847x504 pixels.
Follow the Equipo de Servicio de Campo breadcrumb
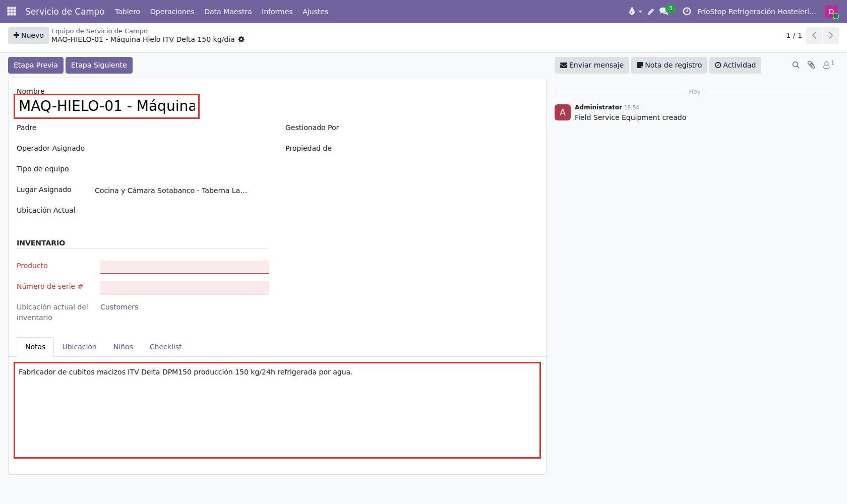[99, 31]
